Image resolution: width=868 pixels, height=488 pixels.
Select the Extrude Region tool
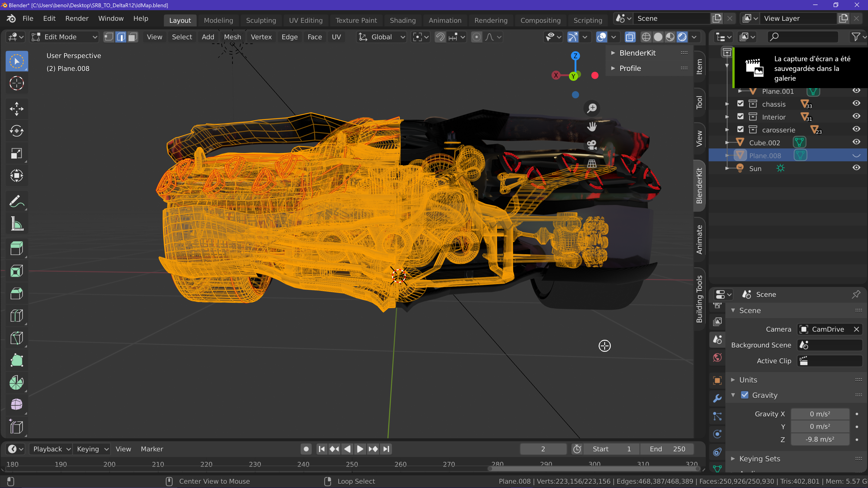pyautogui.click(x=17, y=249)
